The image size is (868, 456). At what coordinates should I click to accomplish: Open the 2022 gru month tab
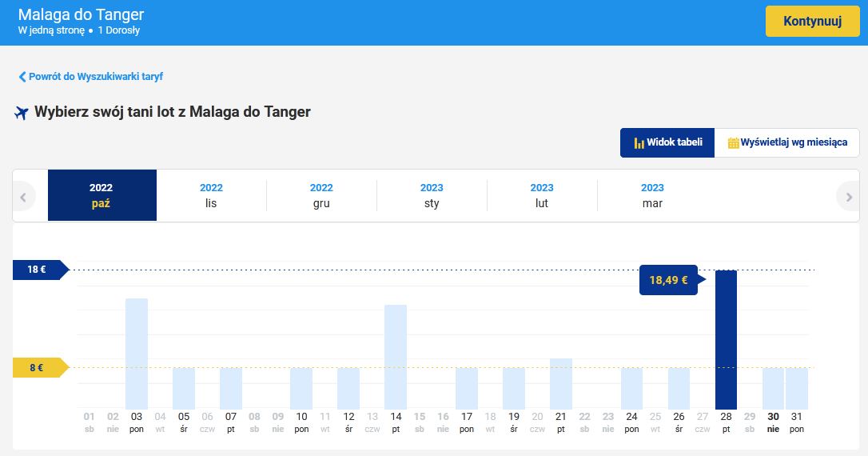(x=321, y=196)
